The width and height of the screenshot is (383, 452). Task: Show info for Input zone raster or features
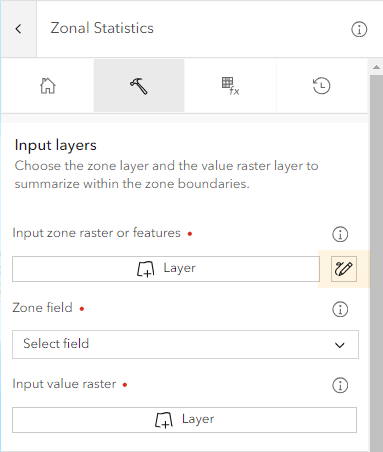pyautogui.click(x=340, y=234)
